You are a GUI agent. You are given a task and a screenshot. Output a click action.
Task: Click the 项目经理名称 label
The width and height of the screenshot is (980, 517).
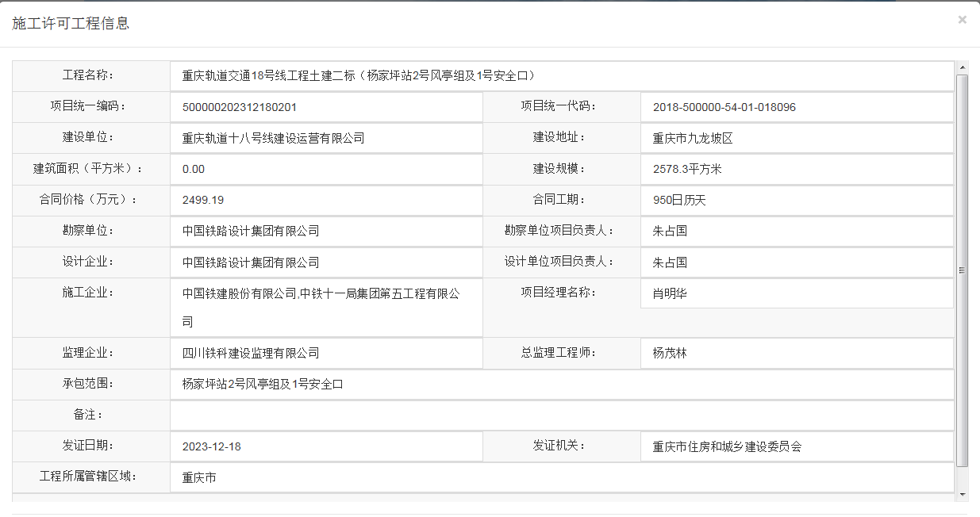[x=559, y=293]
